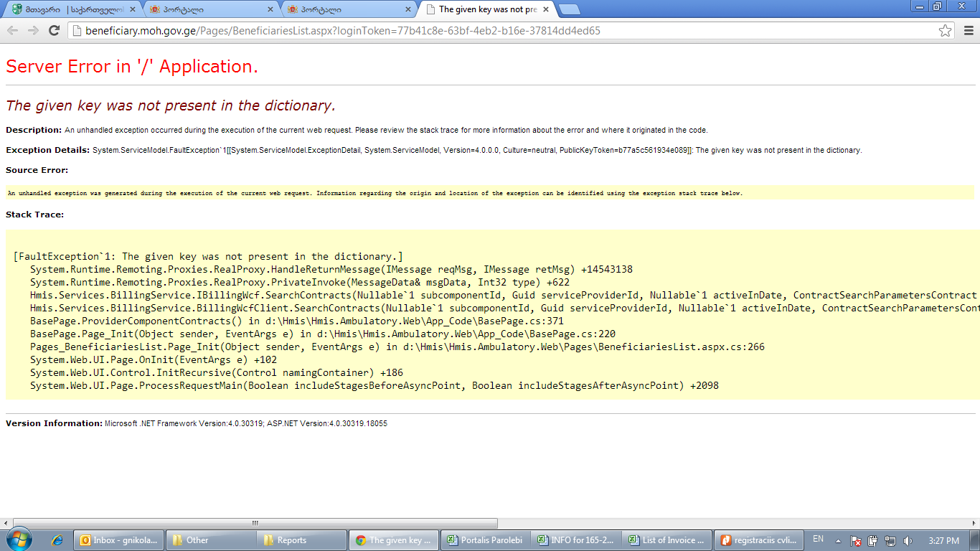Open the new tab button
The image size is (980, 551).
point(569,9)
